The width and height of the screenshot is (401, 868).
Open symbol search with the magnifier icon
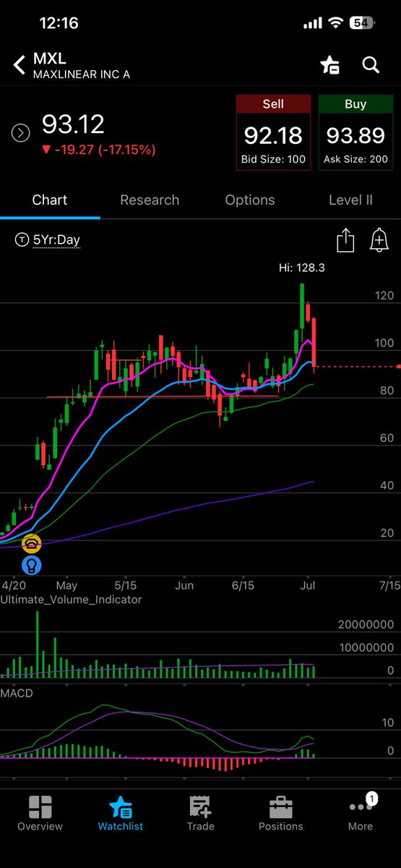[x=371, y=65]
